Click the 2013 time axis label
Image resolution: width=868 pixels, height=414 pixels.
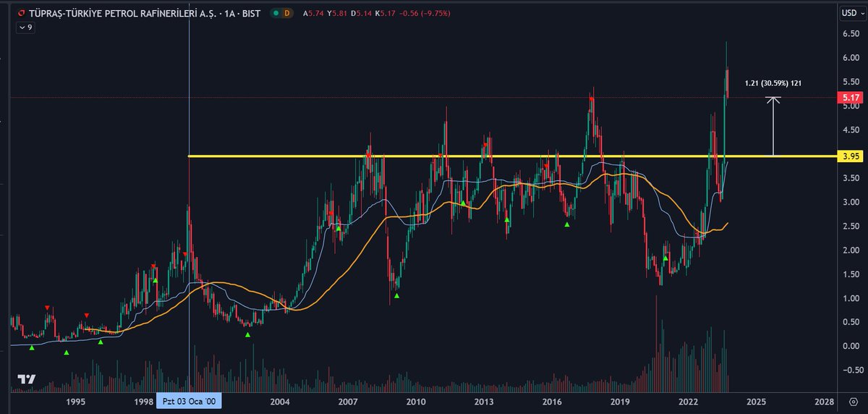tap(484, 400)
